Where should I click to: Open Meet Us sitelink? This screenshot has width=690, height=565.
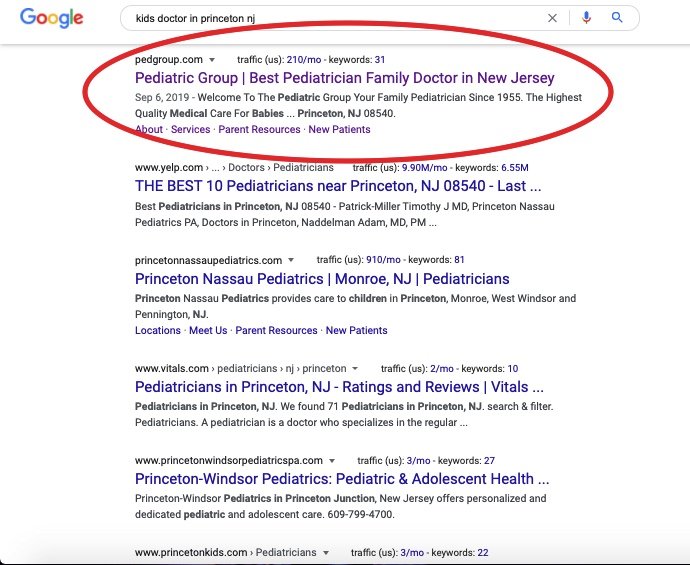pyautogui.click(x=208, y=330)
